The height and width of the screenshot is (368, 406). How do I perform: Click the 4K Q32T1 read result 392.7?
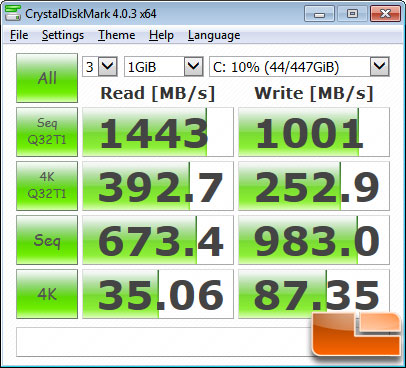tap(158, 186)
